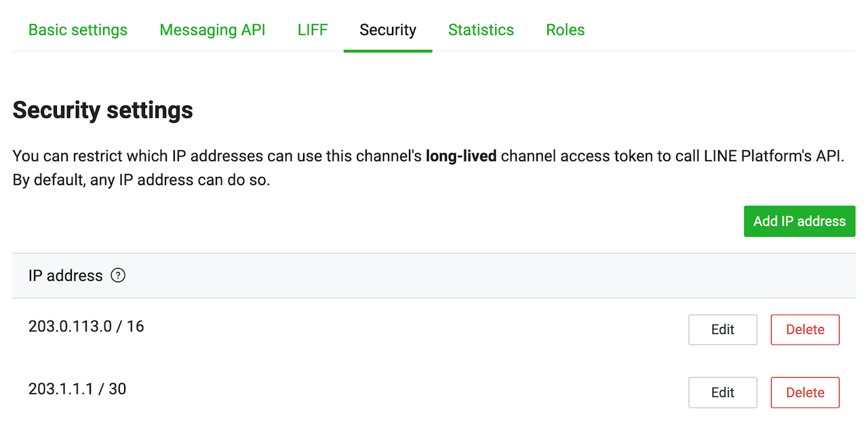This screenshot has height=441, width=868.
Task: Click the Security settings heading
Action: (x=103, y=110)
